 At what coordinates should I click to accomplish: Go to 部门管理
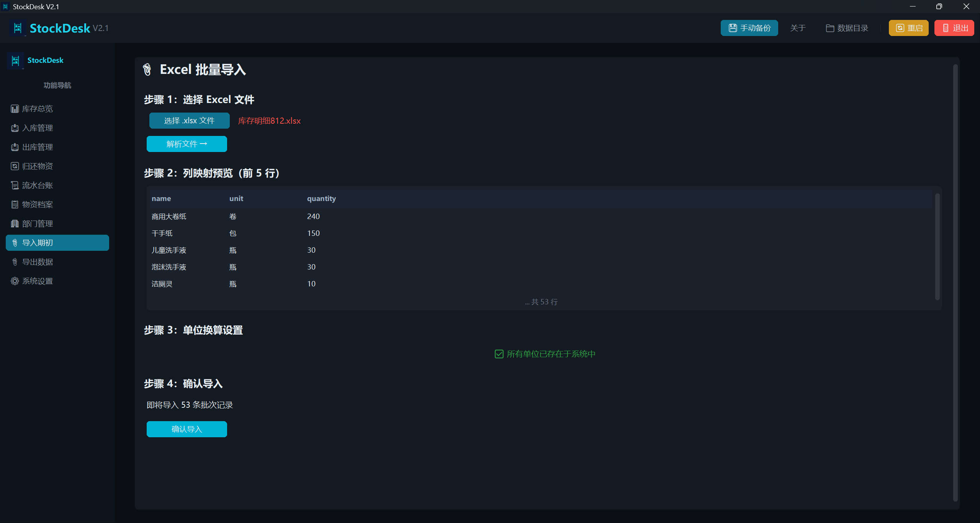57,224
